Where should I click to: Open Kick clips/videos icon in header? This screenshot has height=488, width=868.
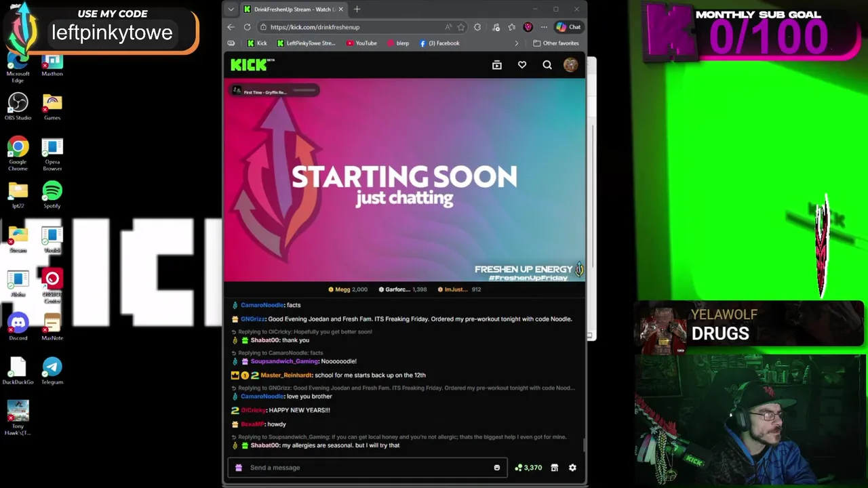tap(497, 65)
